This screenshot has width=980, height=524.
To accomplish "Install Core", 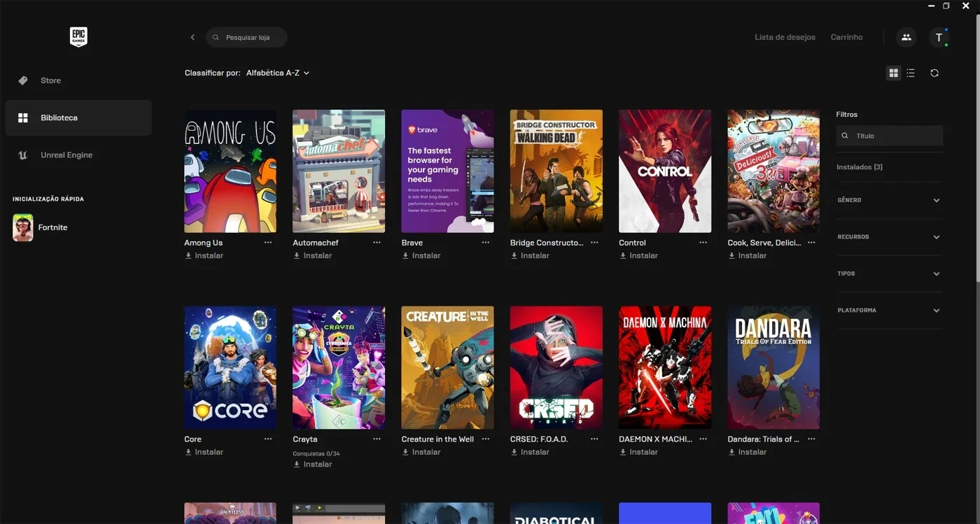I will 204,452.
